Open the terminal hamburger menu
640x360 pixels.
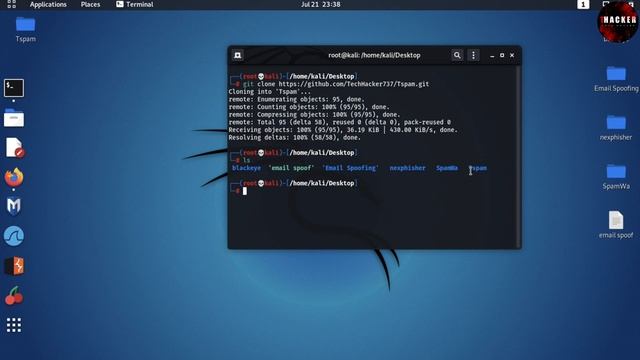pos(473,55)
